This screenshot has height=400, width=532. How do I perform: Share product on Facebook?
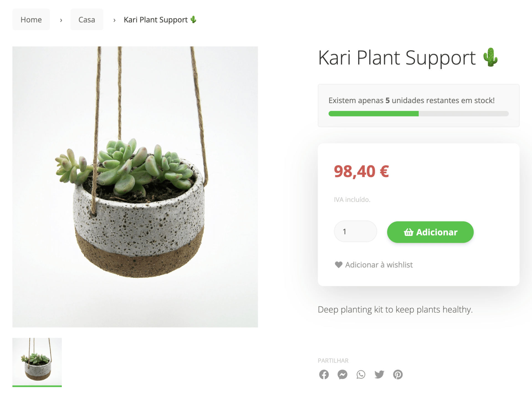324,374
